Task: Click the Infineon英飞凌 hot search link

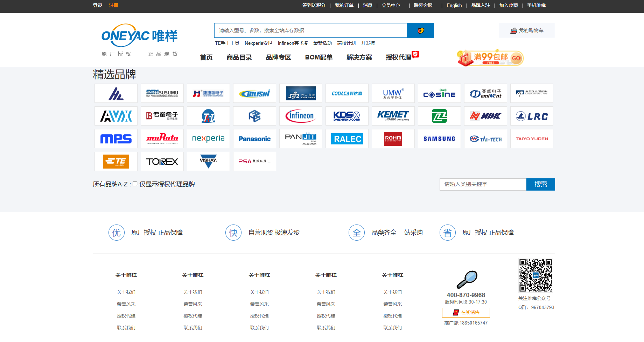Action: point(293,43)
